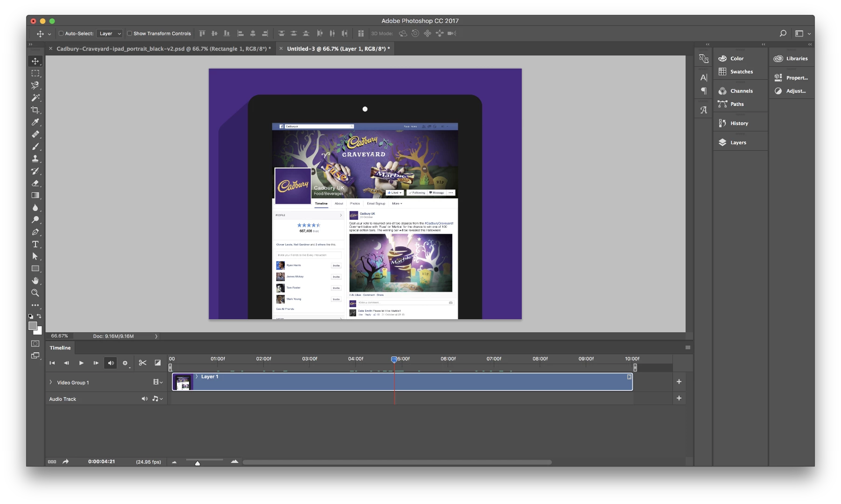Choose the Clone Stamp tool
This screenshot has height=504, width=841.
pos(35,159)
